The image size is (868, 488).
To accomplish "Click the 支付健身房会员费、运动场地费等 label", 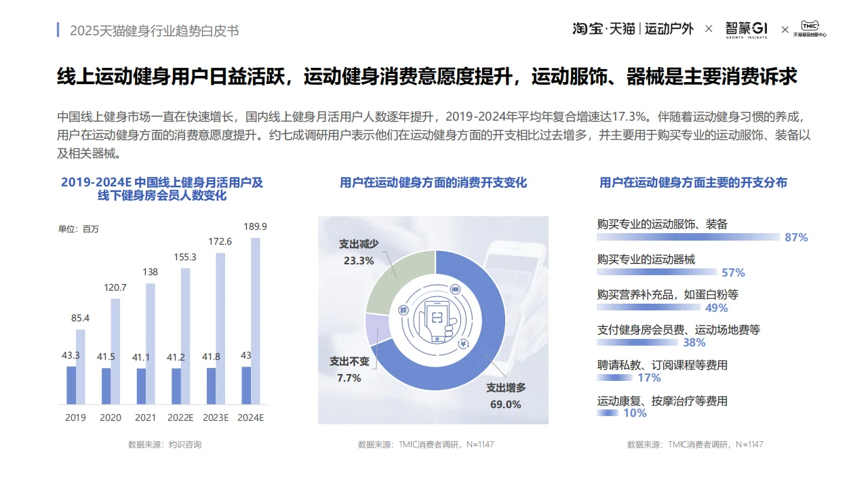I will click(679, 329).
